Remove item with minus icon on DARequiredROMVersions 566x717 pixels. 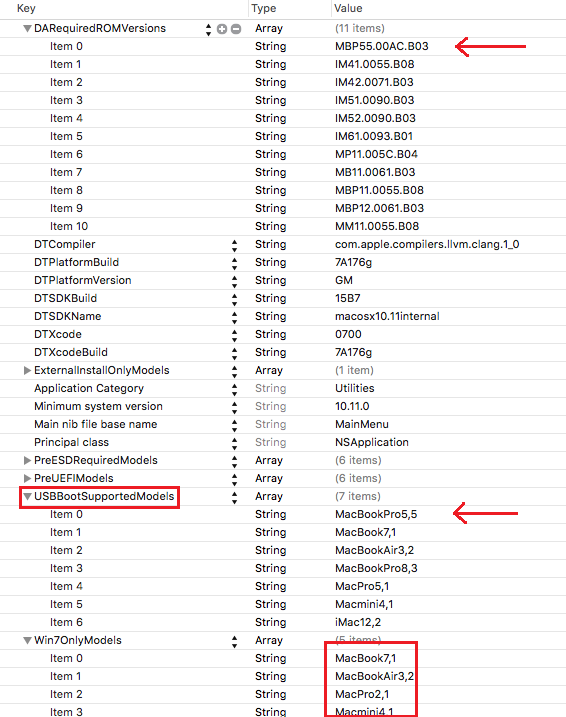click(236, 29)
